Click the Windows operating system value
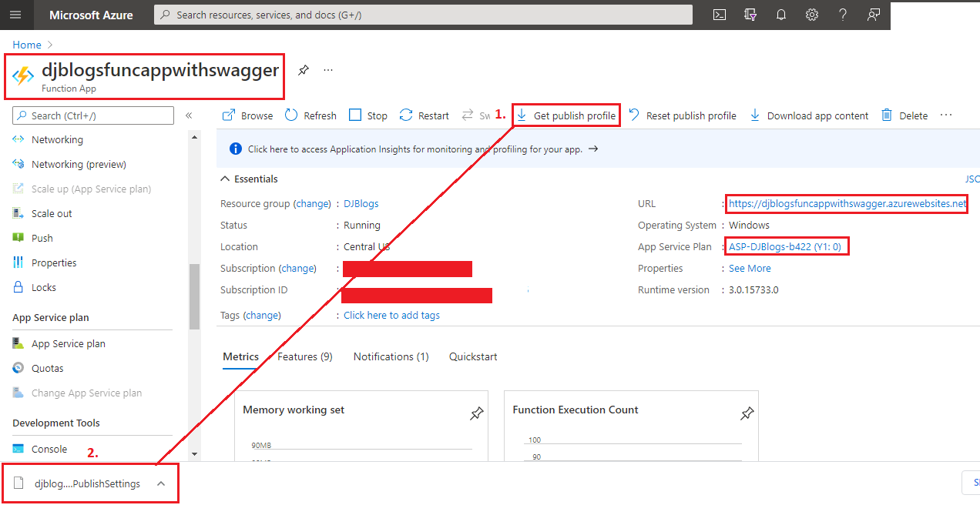This screenshot has width=980, height=505. coord(749,226)
